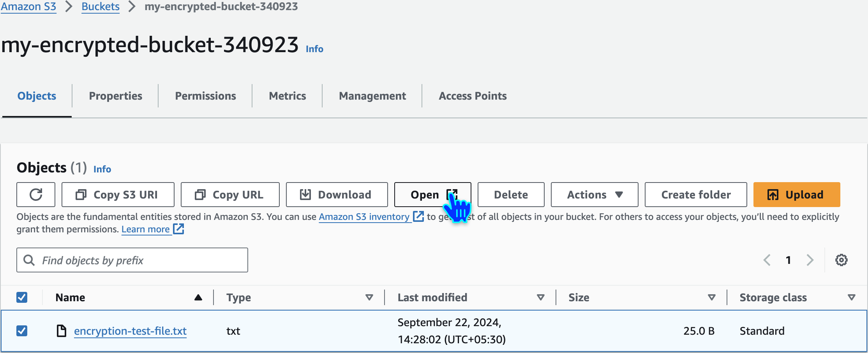Click the search magnifier icon

29,260
